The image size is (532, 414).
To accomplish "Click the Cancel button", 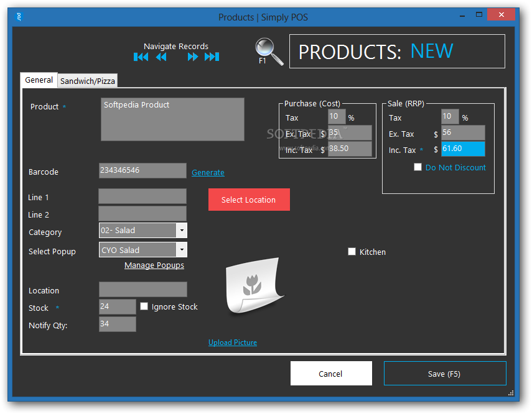I will pyautogui.click(x=331, y=374).
